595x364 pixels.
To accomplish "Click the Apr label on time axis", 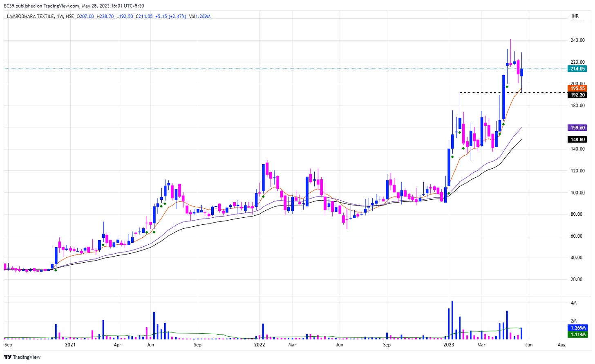I will (x=118, y=345).
